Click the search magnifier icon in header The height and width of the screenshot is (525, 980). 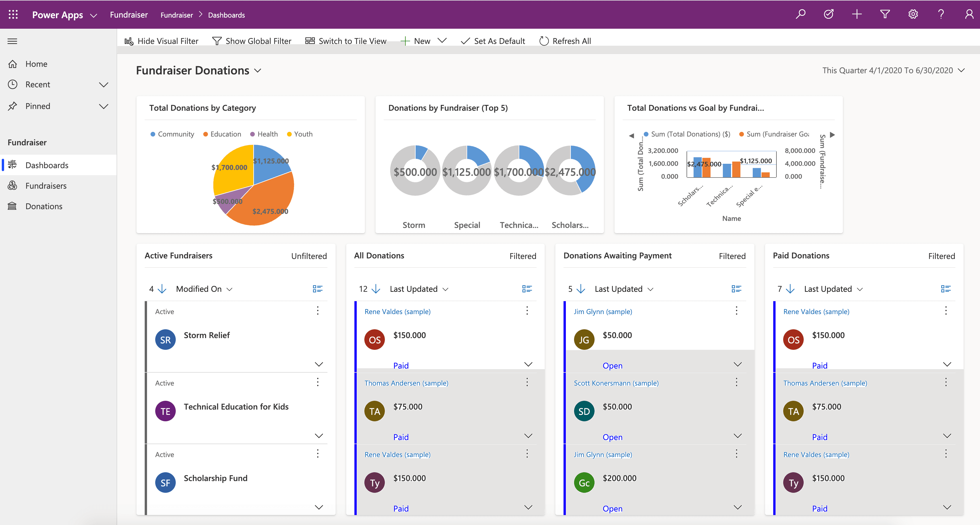tap(800, 14)
